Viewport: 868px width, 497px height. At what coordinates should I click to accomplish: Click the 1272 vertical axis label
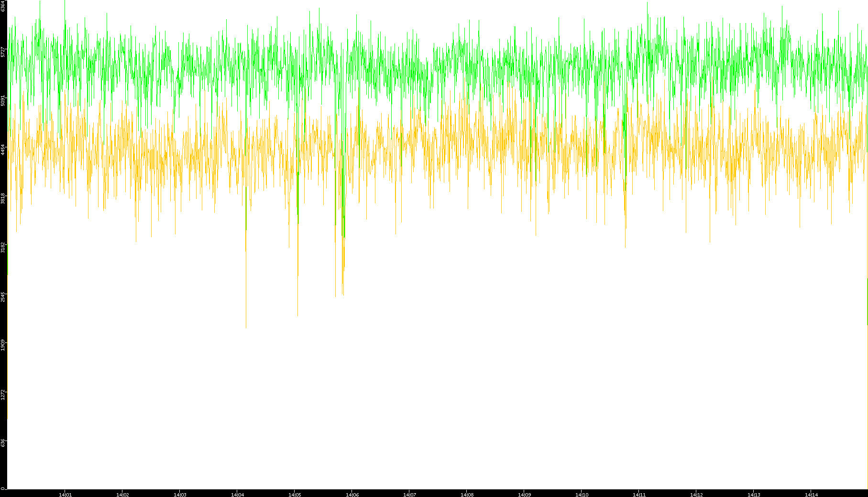[x=3, y=394]
